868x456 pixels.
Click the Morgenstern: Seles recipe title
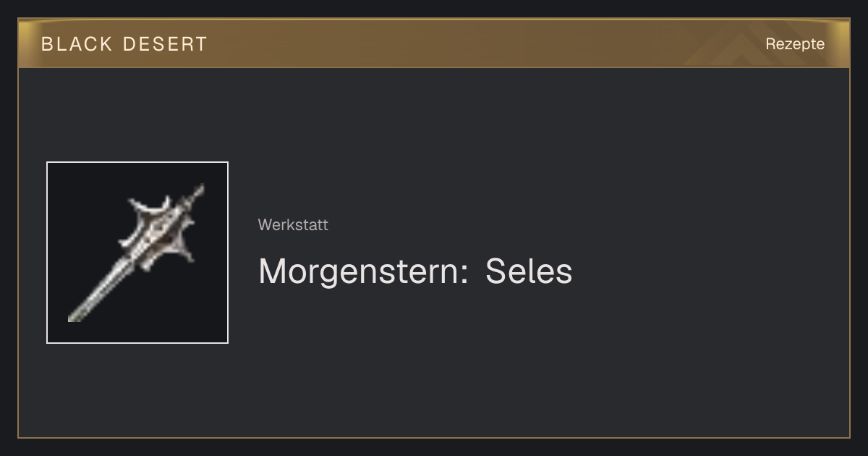click(x=415, y=271)
